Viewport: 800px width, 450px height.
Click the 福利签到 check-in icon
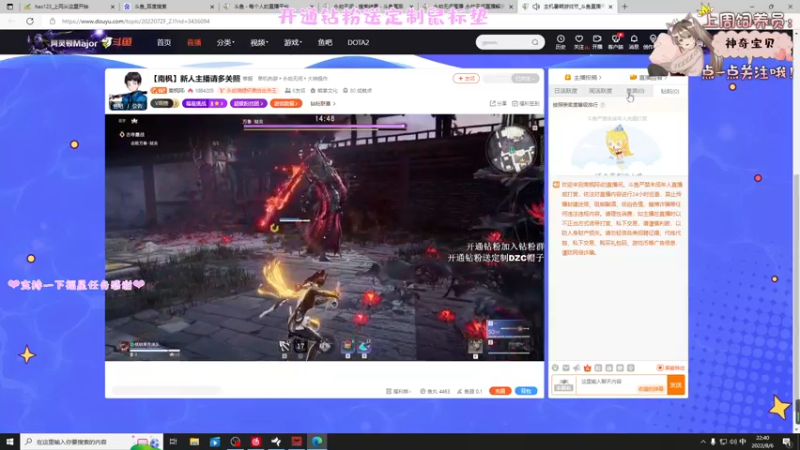[526, 103]
